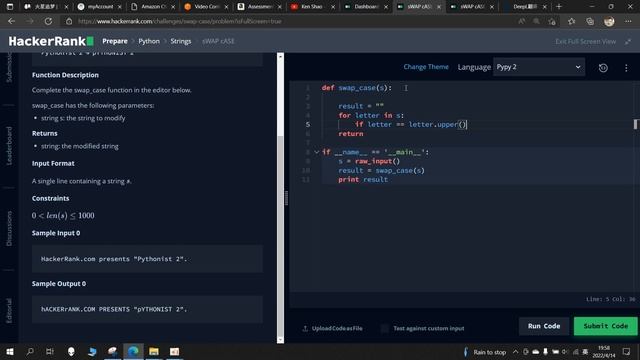The height and width of the screenshot is (360, 640).
Task: Show hidden system tray icons
Action: (x=516, y=351)
